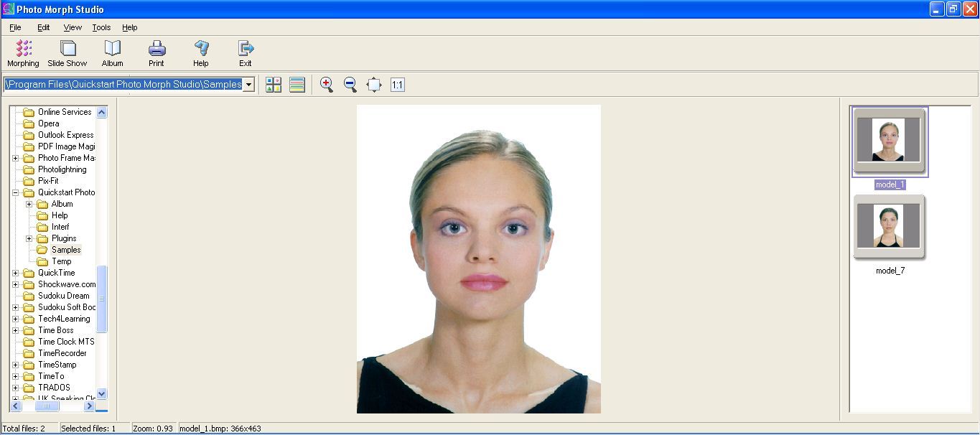Select the model_7 thumbnail
The image size is (980, 435).
(x=889, y=227)
